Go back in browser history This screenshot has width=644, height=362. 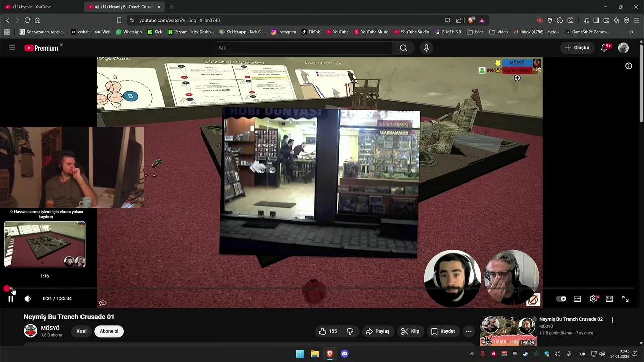(x=7, y=20)
